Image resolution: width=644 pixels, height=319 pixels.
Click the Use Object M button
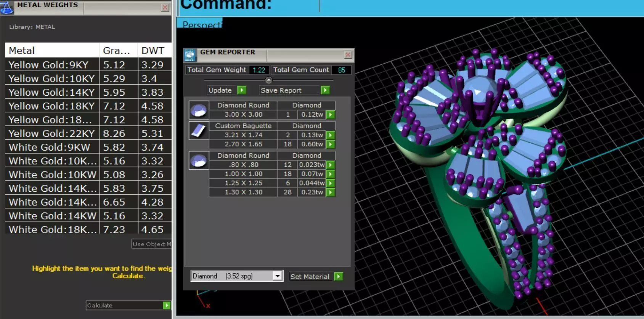(x=152, y=244)
